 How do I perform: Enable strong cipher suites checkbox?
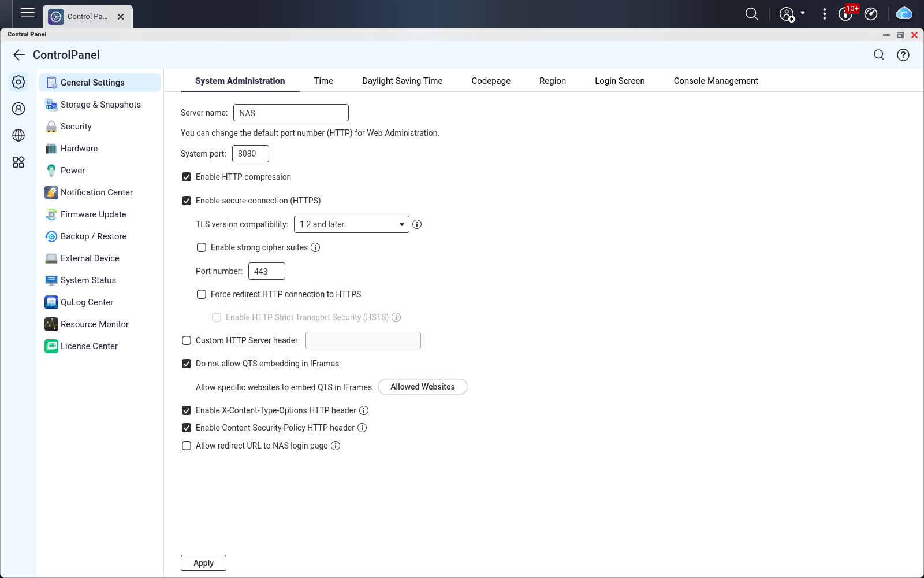pos(202,247)
